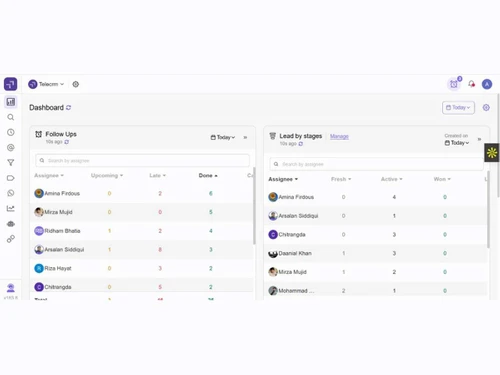Image resolution: width=500 pixels, height=375 pixels.
Task: Open the user profile avatar A
Action: coord(487,84)
